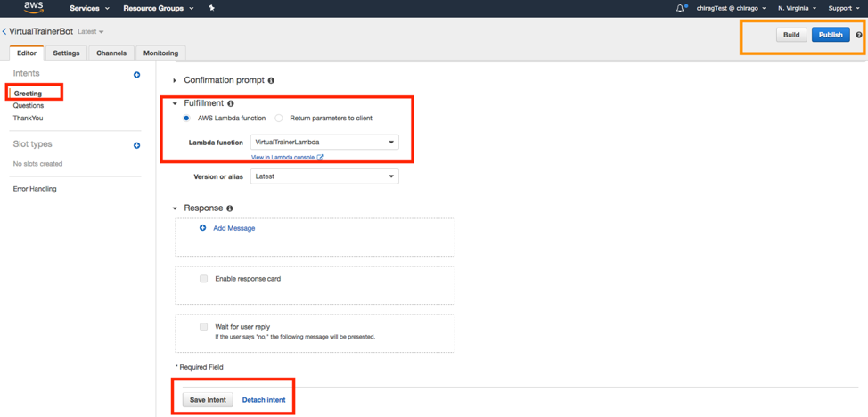Screen dimensions: 868x417
Task: Enable the response card checkbox
Action: (x=204, y=279)
